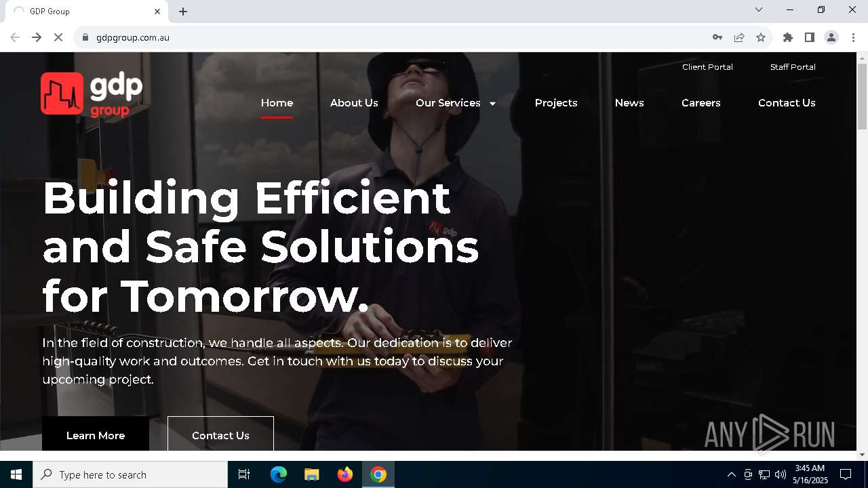This screenshot has width=868, height=488.
Task: Open Task View on taskbar
Action: (x=244, y=474)
